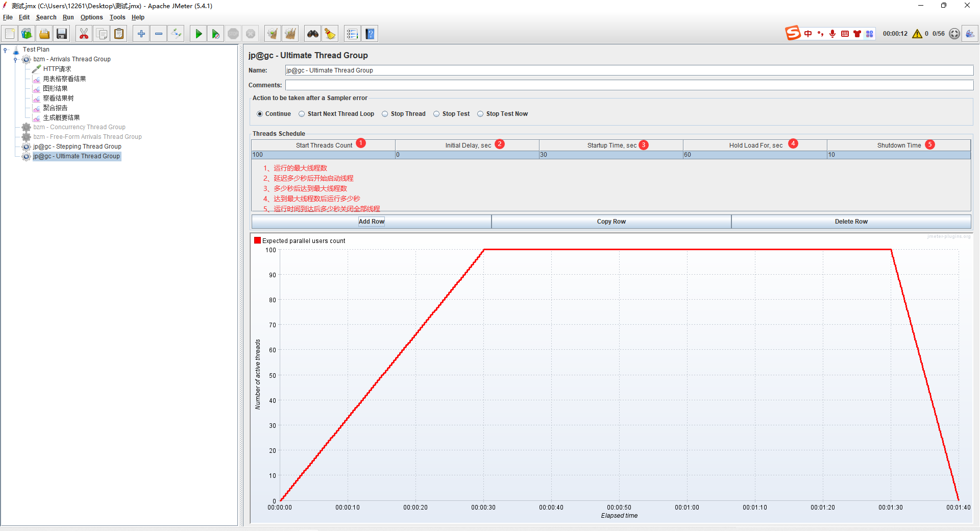980x531 pixels.
Task: Click the Hold Load For cell showing 60
Action: 755,155
